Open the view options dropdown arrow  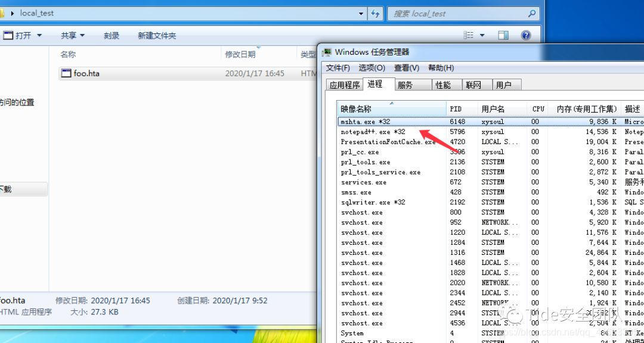tap(482, 35)
